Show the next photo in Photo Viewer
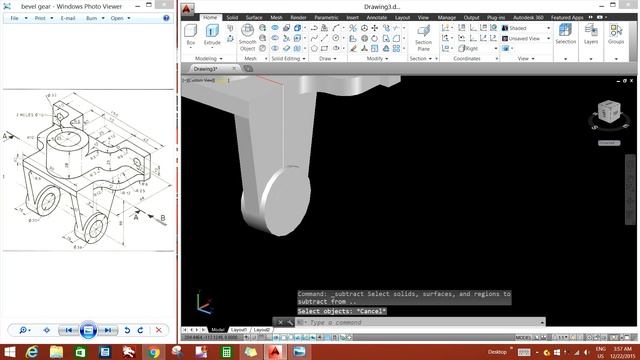This screenshot has height=360, width=640. point(108,330)
